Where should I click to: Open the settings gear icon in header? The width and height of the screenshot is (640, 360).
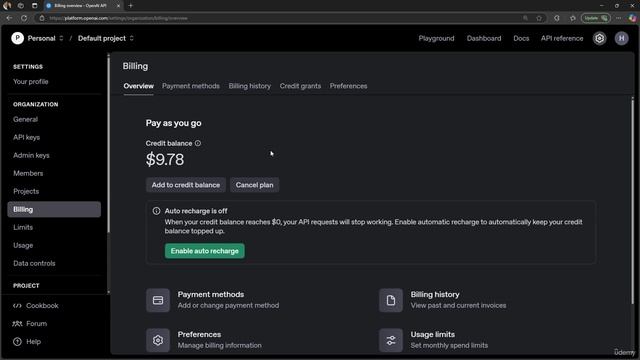[x=599, y=38]
